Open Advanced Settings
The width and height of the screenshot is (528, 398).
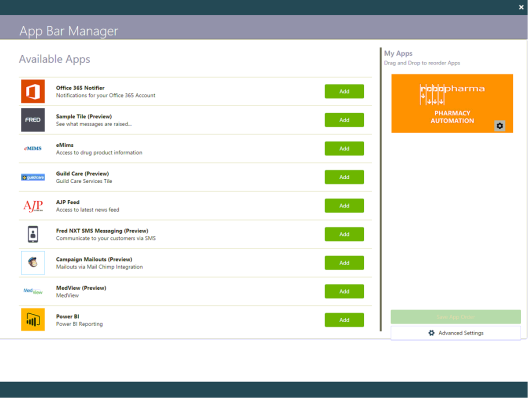click(x=456, y=333)
